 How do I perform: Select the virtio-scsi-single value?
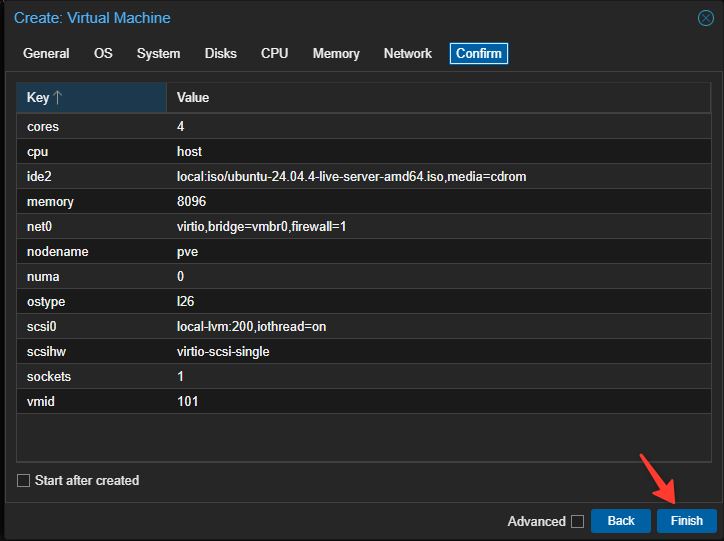coord(223,351)
